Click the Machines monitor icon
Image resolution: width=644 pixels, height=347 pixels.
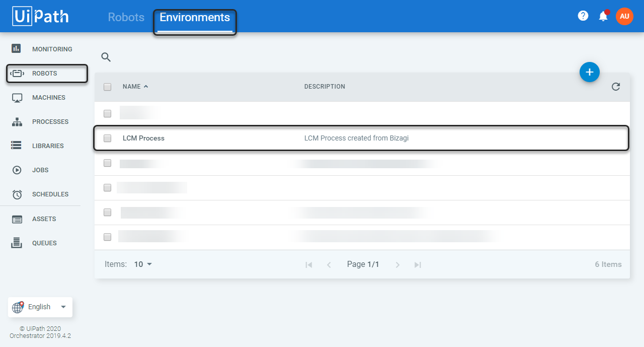point(17,98)
